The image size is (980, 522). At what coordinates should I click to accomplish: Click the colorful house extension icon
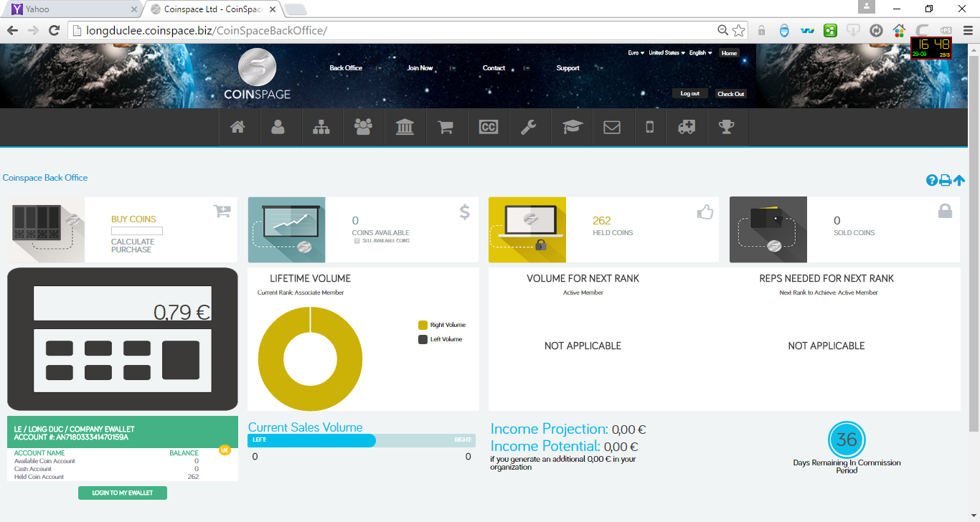point(899,31)
